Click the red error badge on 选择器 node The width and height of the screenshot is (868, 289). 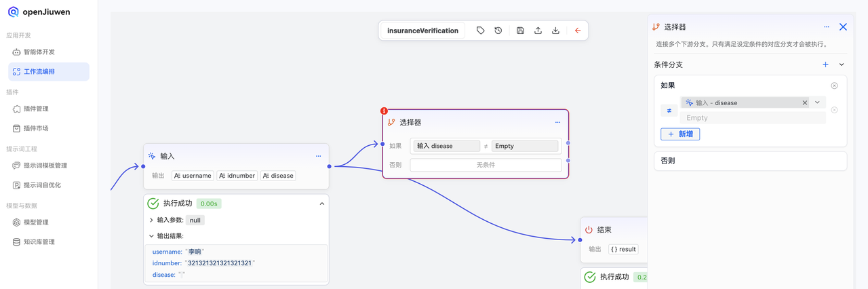[384, 111]
